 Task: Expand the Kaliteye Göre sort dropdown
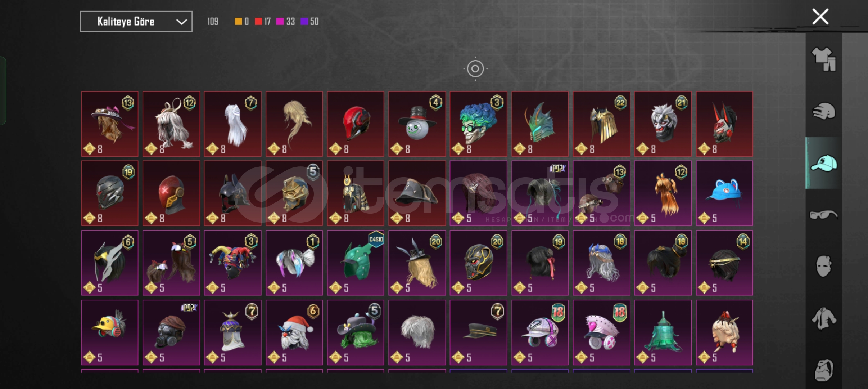(136, 22)
